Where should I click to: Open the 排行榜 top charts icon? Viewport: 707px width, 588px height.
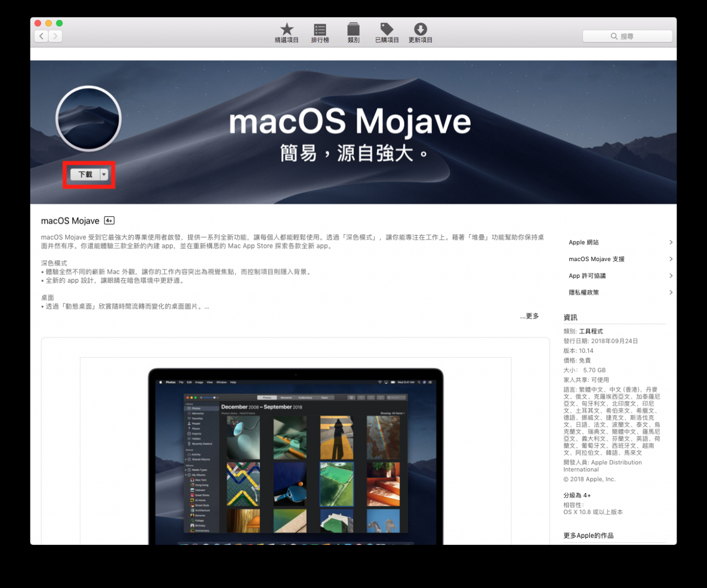pos(320,33)
